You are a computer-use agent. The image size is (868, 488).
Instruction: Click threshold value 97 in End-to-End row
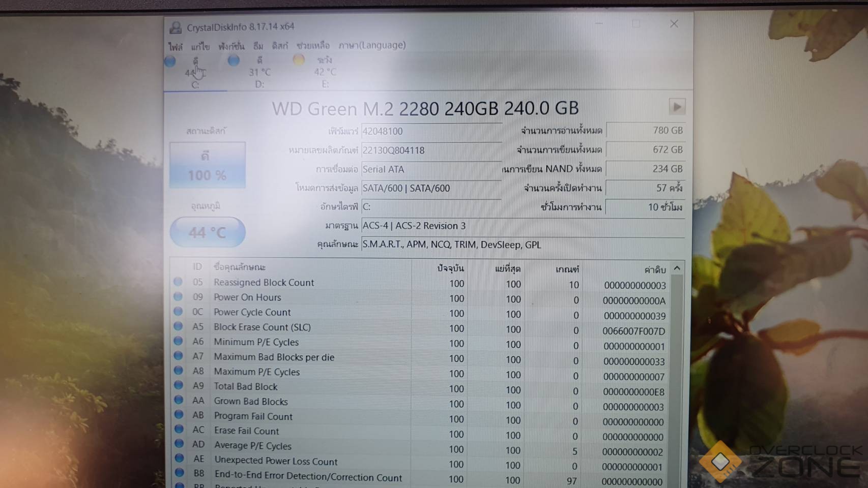point(572,480)
